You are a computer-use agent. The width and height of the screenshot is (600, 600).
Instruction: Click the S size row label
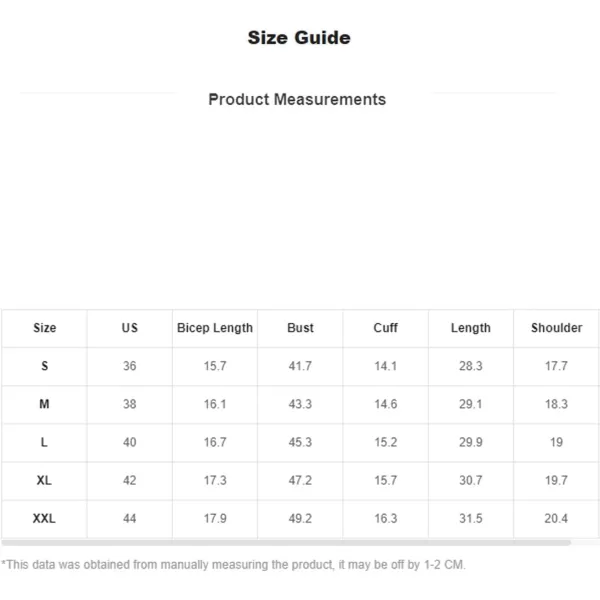coord(44,366)
